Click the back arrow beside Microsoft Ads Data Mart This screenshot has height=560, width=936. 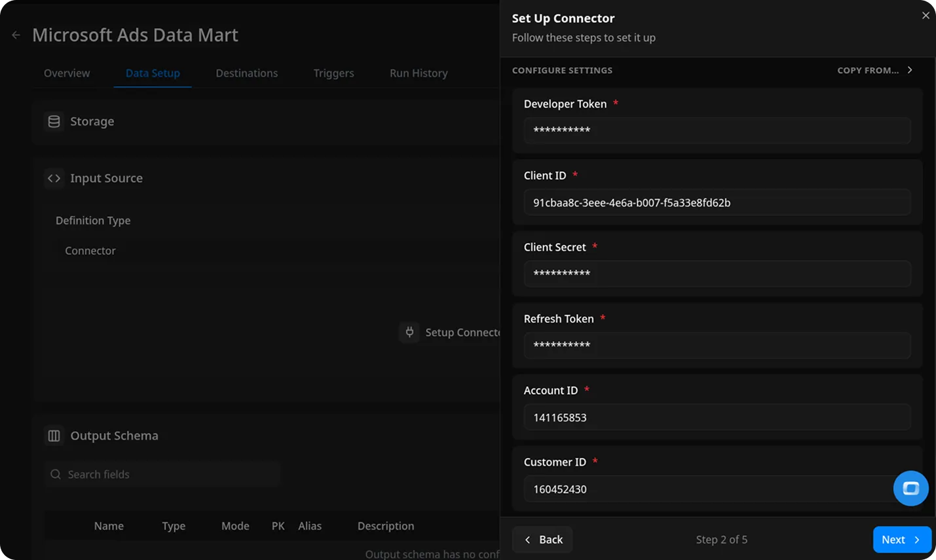click(x=16, y=35)
